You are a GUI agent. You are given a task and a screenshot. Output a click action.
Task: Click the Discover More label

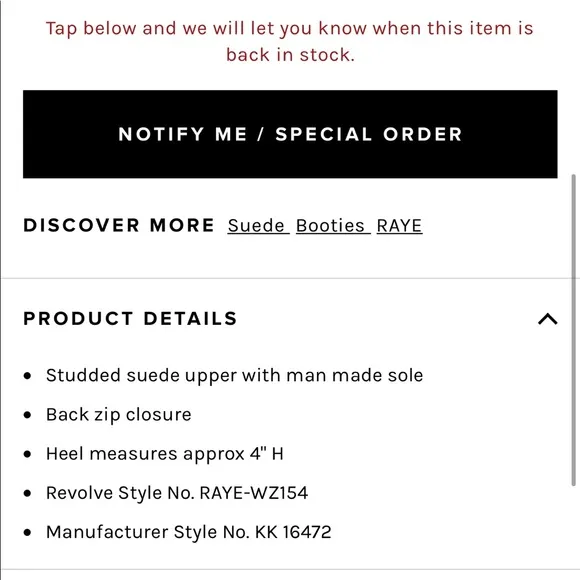pos(119,225)
